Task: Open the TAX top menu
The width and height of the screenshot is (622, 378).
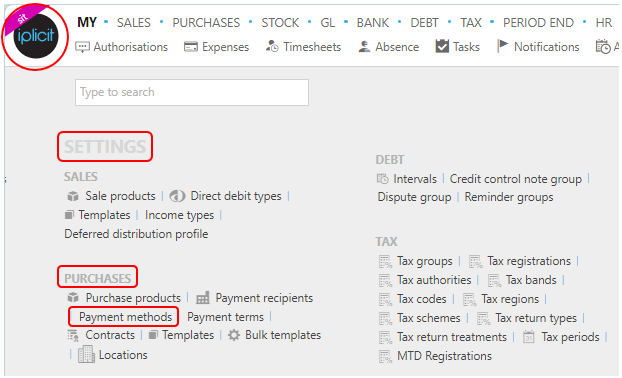Action: point(471,23)
